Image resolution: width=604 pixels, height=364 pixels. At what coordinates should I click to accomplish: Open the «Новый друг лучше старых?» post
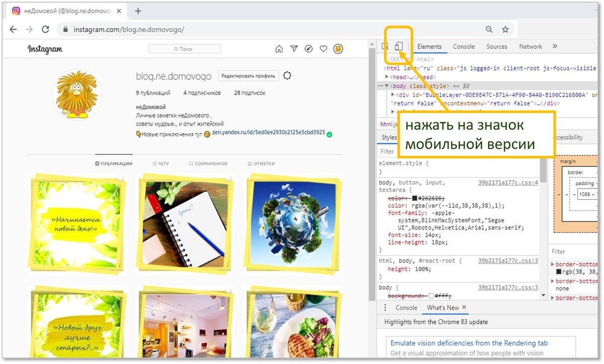[x=77, y=322]
